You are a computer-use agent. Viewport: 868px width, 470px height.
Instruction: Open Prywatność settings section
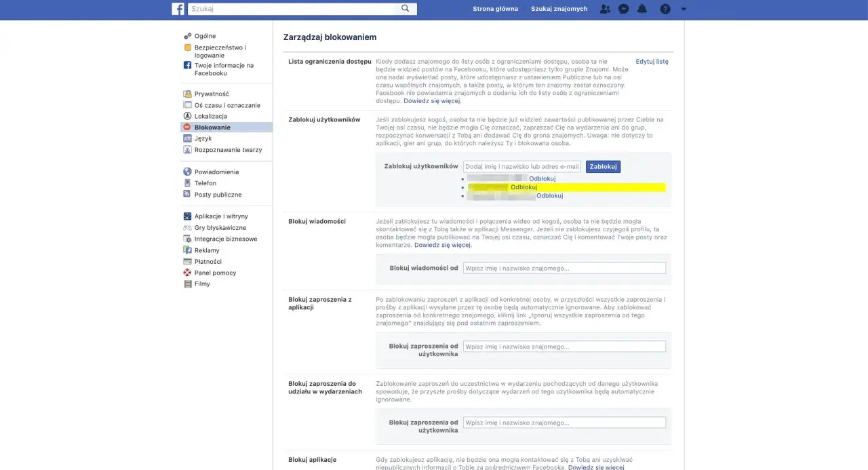tap(212, 94)
